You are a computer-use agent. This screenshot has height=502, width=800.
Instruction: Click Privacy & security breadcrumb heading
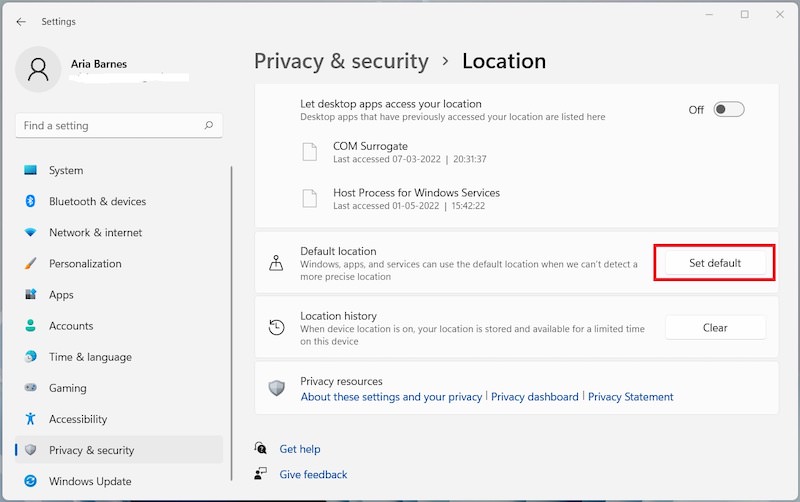341,61
